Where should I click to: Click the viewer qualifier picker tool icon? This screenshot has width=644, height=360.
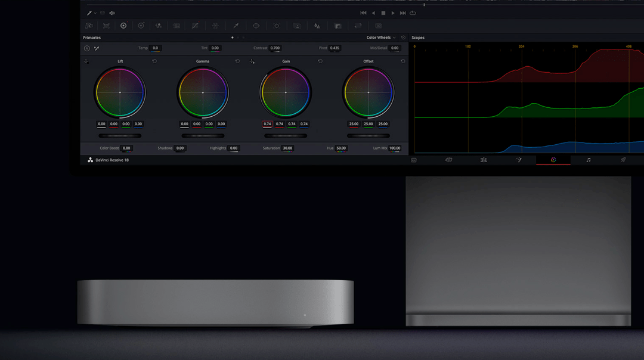[x=89, y=13]
